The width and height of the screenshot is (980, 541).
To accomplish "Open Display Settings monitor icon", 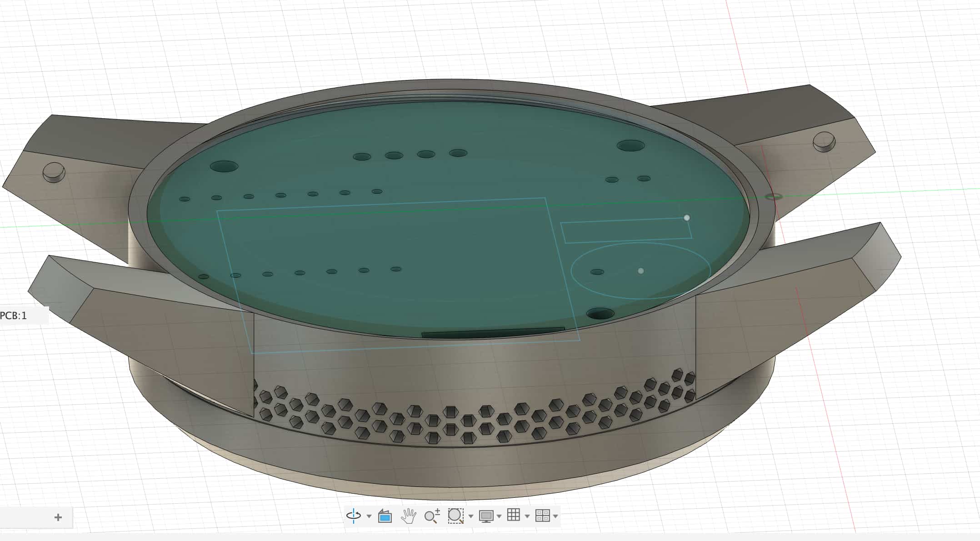I will pyautogui.click(x=486, y=516).
